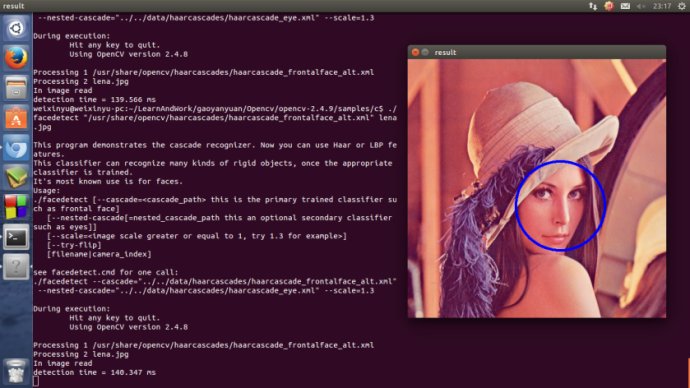Close the result image window

click(415, 52)
